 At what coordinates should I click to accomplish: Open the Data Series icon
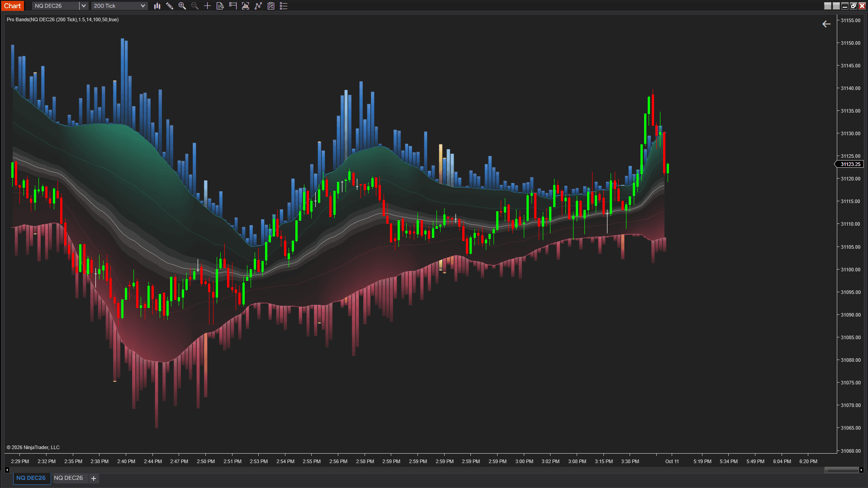220,6
